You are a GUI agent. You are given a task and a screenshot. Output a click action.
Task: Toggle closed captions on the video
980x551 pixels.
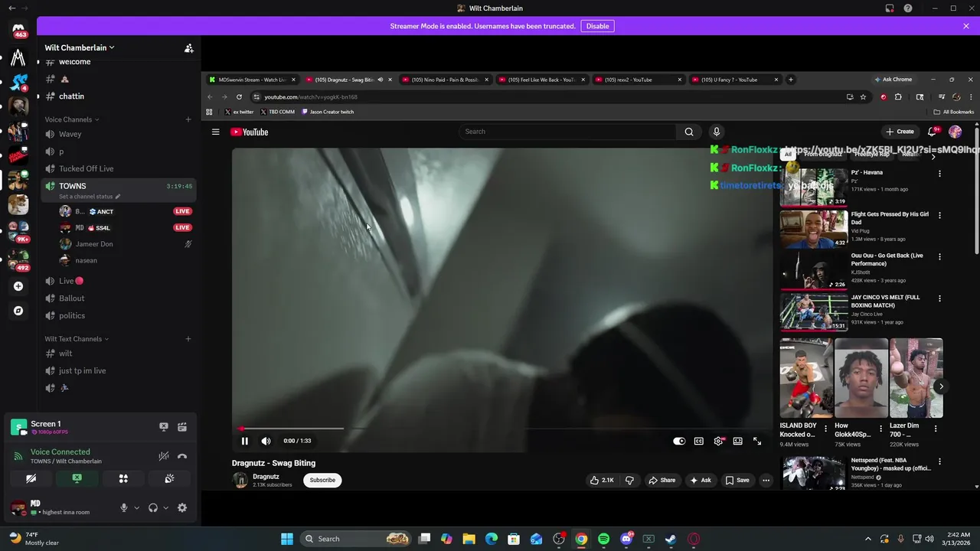click(x=699, y=441)
